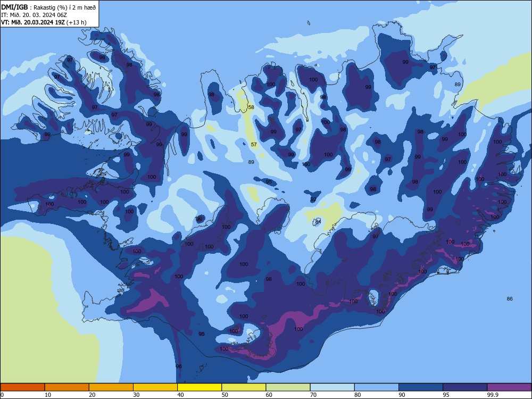This screenshot has height=399, width=532.
Task: Click the '92' humidity value on map
Action: (x=313, y=199)
